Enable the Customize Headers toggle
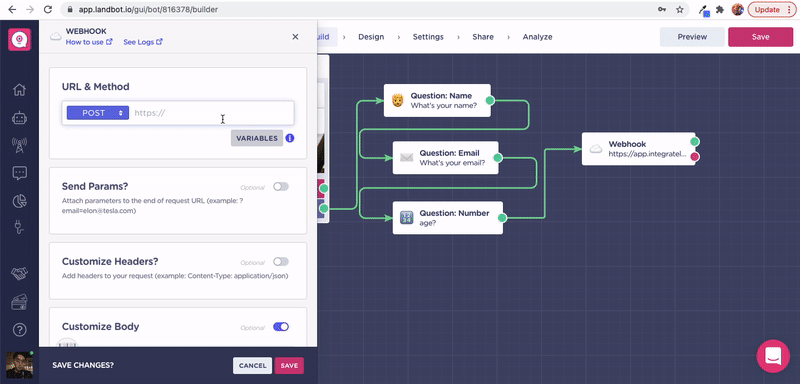 coord(281,262)
